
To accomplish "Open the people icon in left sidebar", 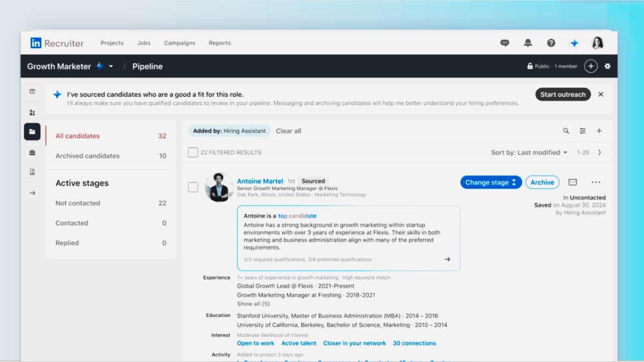I will [x=32, y=113].
